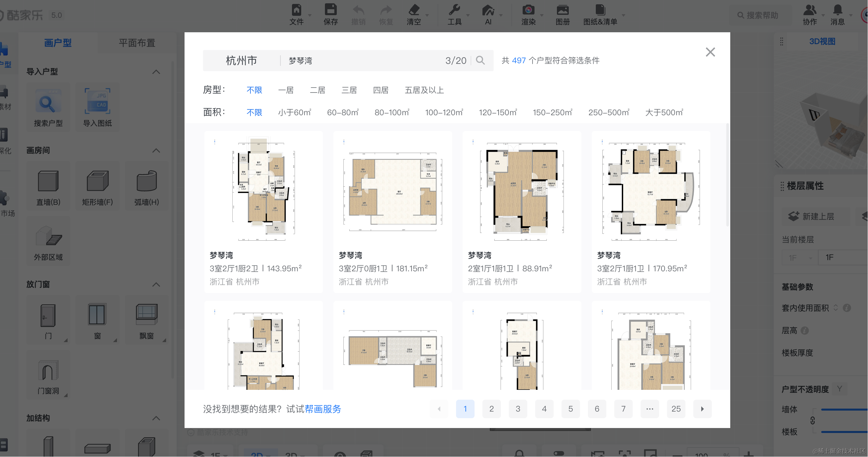Open the AI feature icon

[x=488, y=10]
